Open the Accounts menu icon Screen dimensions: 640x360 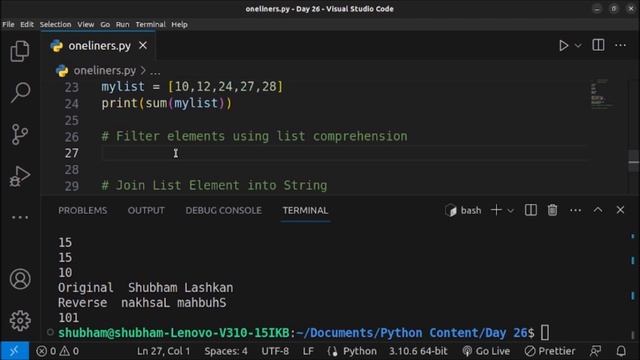pos(20,279)
